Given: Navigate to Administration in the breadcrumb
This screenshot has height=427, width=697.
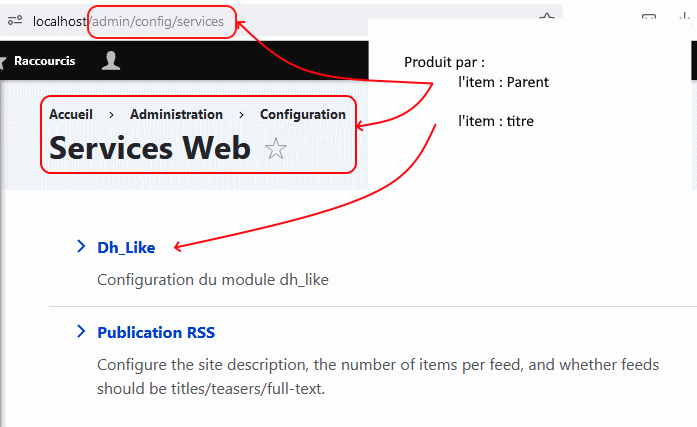Looking at the screenshot, I should tap(176, 115).
